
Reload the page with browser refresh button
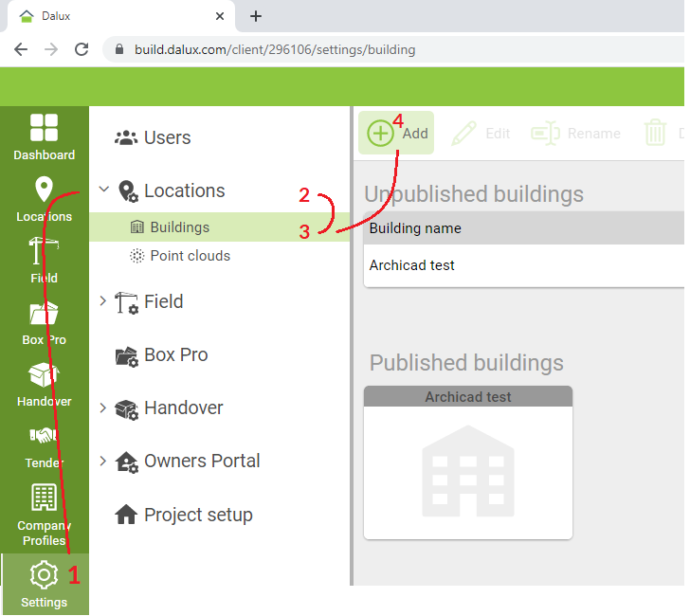click(82, 49)
